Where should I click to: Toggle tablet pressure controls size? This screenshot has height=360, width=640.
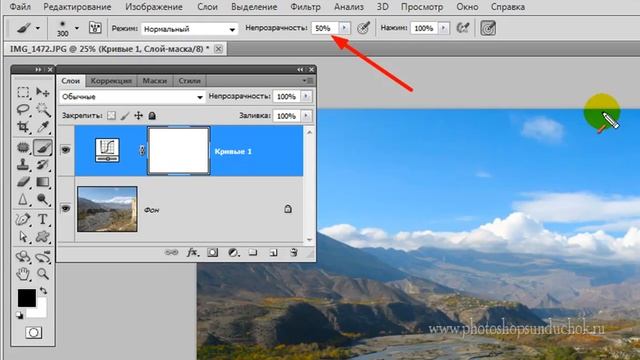pyautogui.click(x=488, y=28)
